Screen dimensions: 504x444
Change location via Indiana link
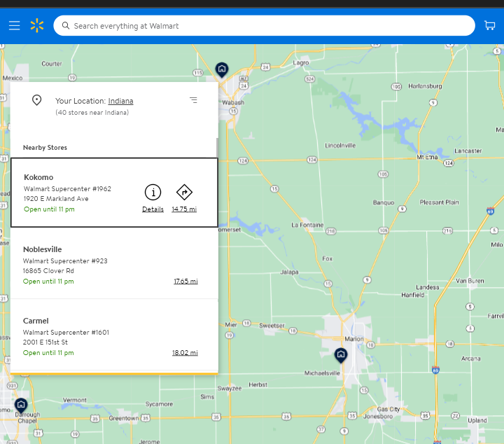[x=120, y=101]
